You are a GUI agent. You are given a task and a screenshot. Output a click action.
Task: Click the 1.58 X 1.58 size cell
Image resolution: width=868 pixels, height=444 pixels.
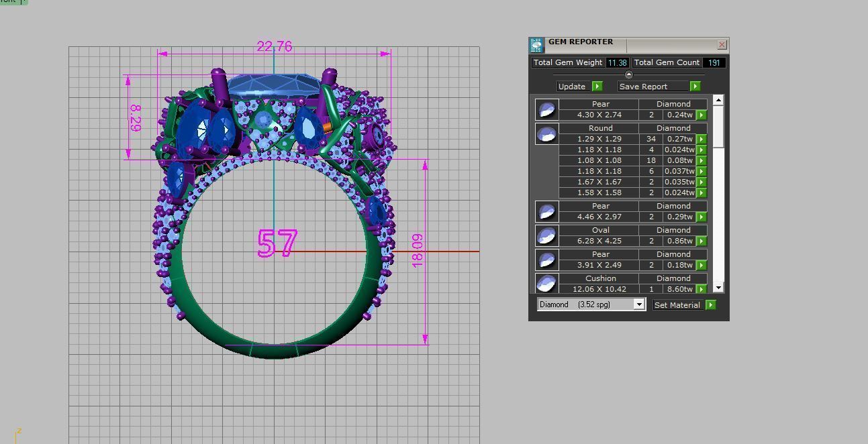pyautogui.click(x=600, y=192)
